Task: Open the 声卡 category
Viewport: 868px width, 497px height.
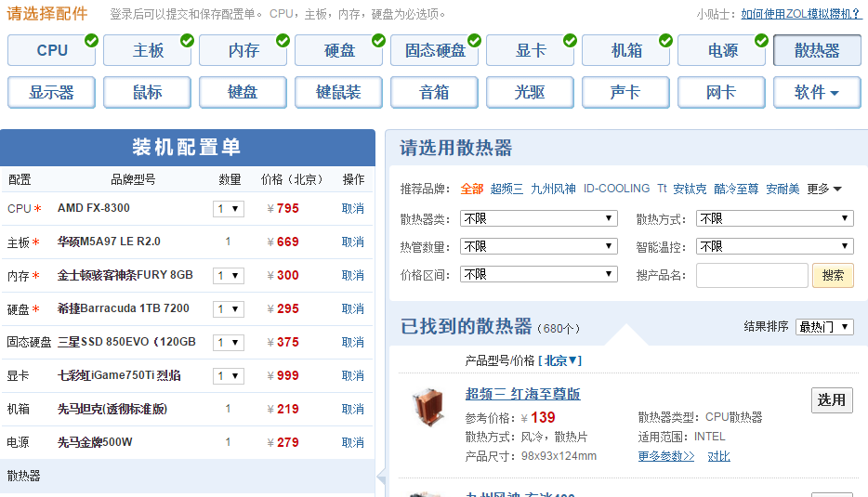Action: point(626,92)
